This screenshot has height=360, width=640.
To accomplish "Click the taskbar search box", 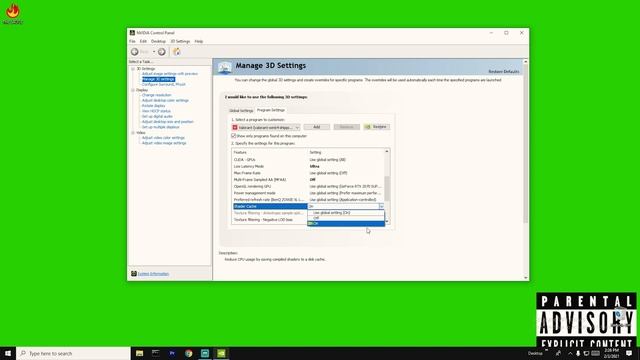I will [x=73, y=353].
